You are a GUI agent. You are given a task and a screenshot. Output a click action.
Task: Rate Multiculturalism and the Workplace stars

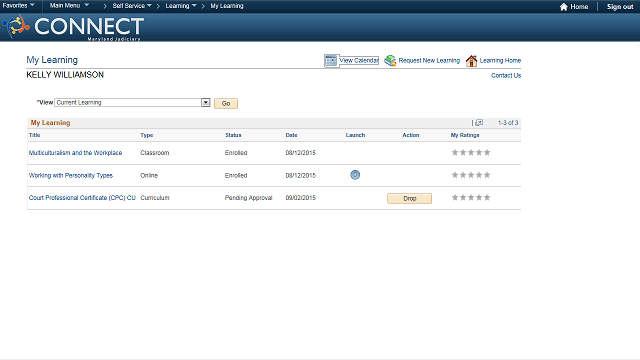pyautogui.click(x=471, y=153)
